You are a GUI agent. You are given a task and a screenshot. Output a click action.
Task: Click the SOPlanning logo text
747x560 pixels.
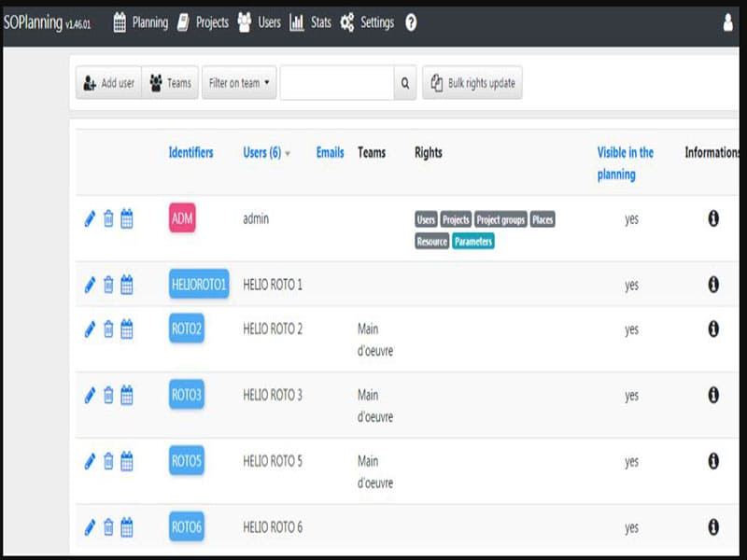click(33, 22)
